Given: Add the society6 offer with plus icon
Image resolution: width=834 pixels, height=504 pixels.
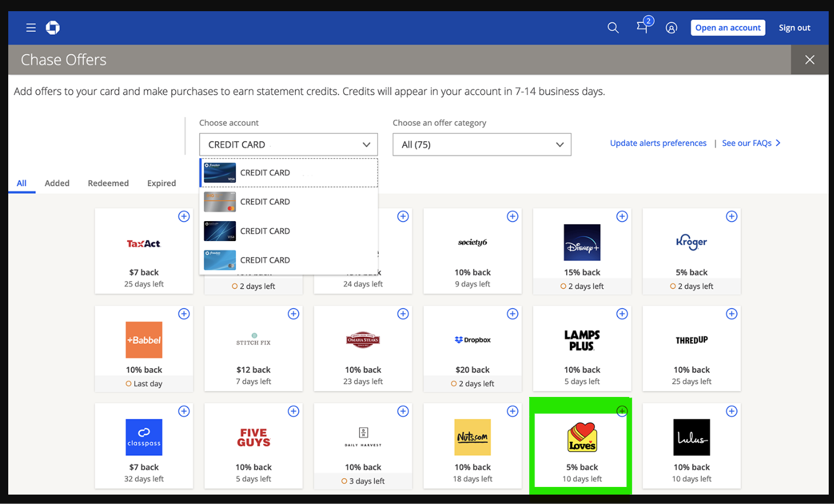Looking at the screenshot, I should click(513, 216).
